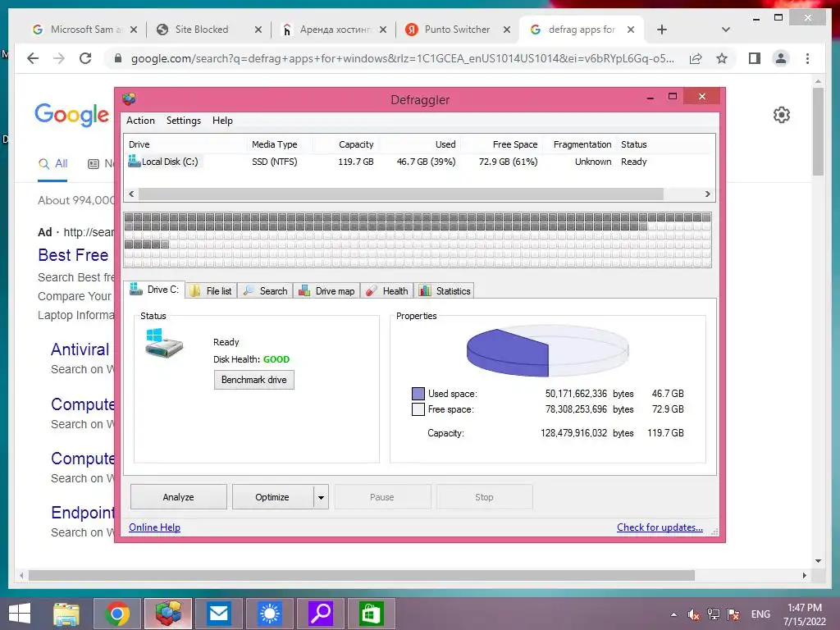Click the ENG language indicator
The image size is (840, 630).
coord(760,614)
